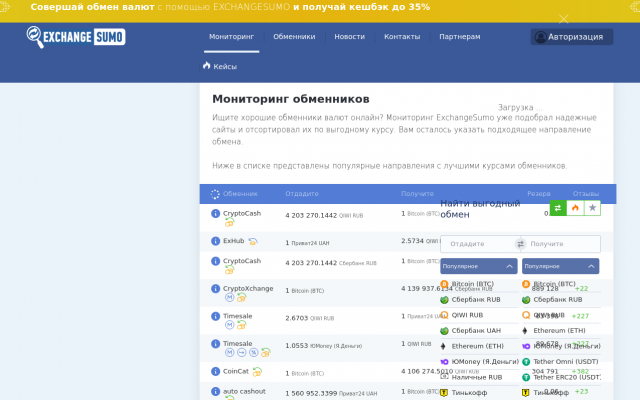The image size is (640, 400).
Task: Click the M badge under CryptoXchange
Action: tap(229, 298)
